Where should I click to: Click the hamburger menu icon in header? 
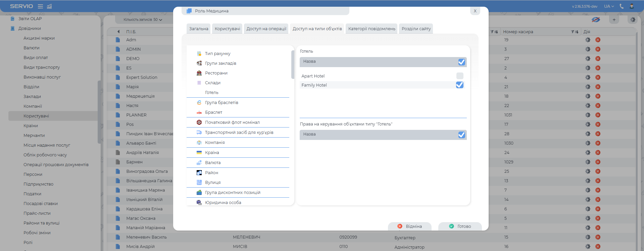coord(40,6)
